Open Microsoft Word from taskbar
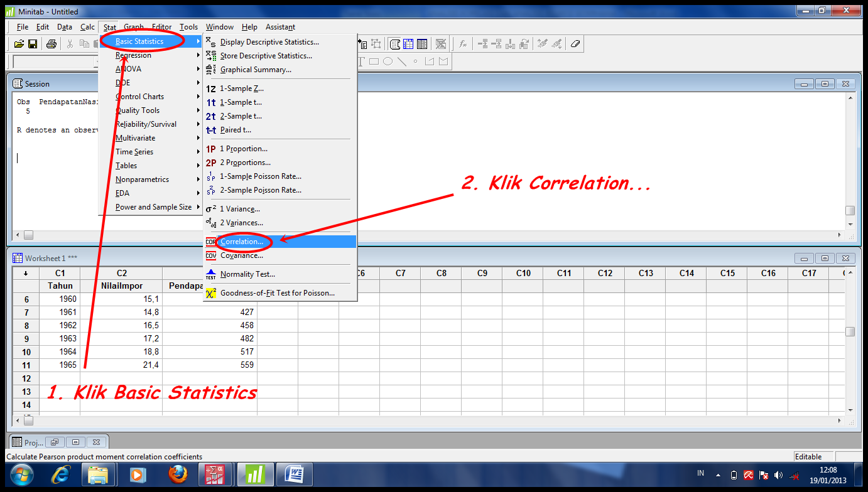This screenshot has height=492, width=868. click(294, 475)
